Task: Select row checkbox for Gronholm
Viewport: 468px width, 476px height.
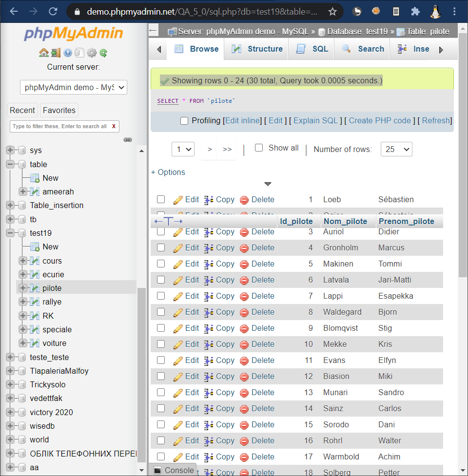Action: (161, 248)
